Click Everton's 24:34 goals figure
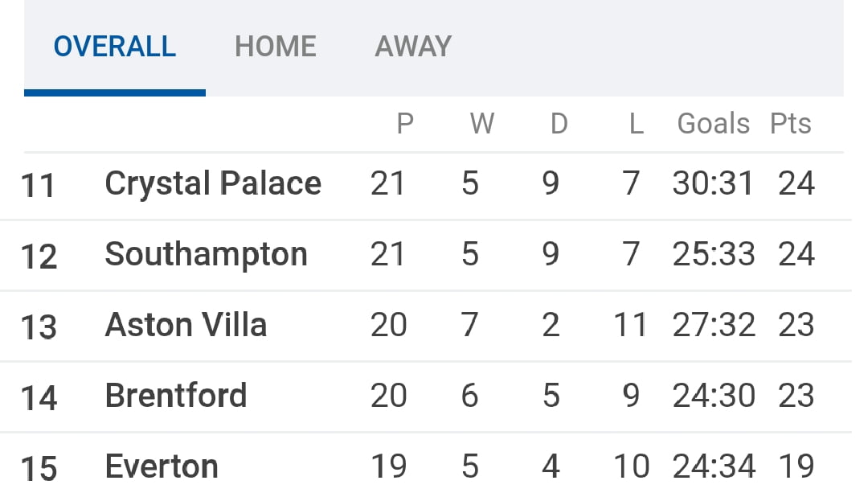 pyautogui.click(x=714, y=466)
